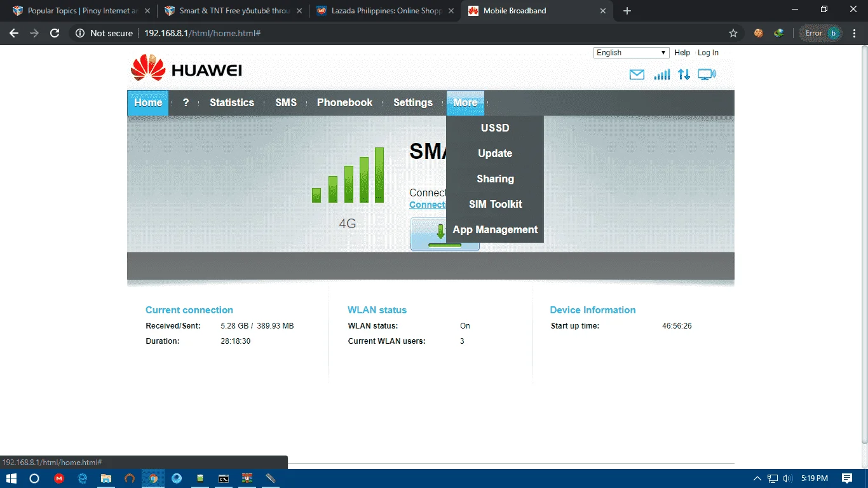Open the Phonebook tab
868x488 pixels.
pos(345,103)
